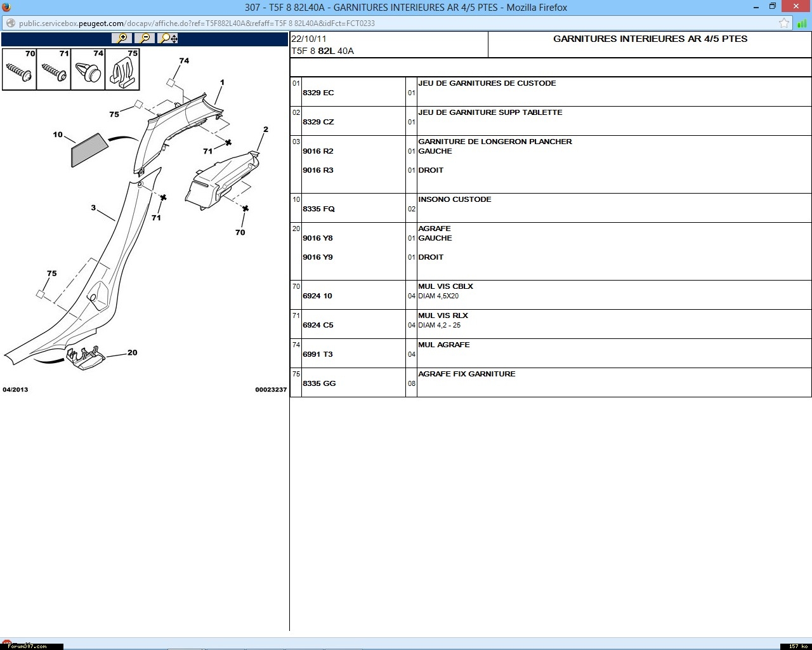Select clip 74 thumbnail in parts legend

click(88, 70)
